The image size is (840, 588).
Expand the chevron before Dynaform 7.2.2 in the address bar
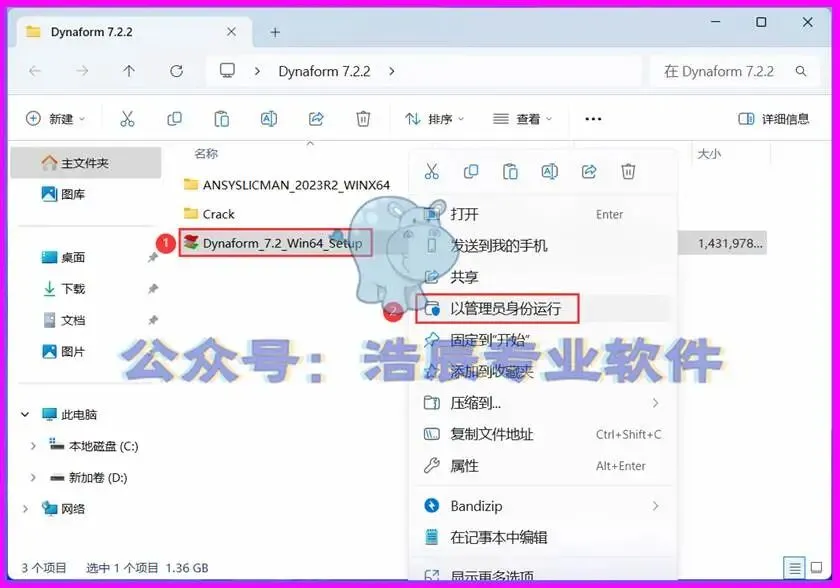(257, 71)
